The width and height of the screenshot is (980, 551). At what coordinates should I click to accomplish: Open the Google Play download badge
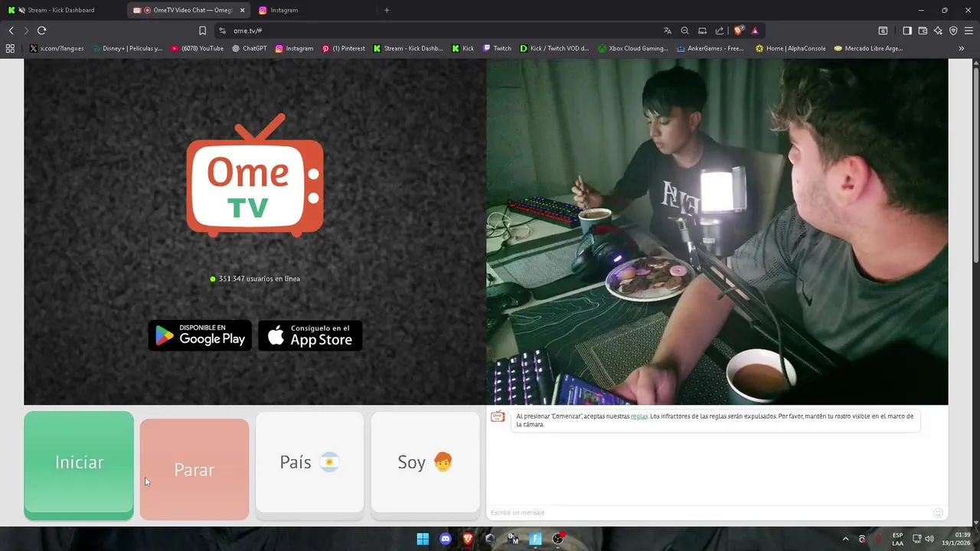pos(200,335)
